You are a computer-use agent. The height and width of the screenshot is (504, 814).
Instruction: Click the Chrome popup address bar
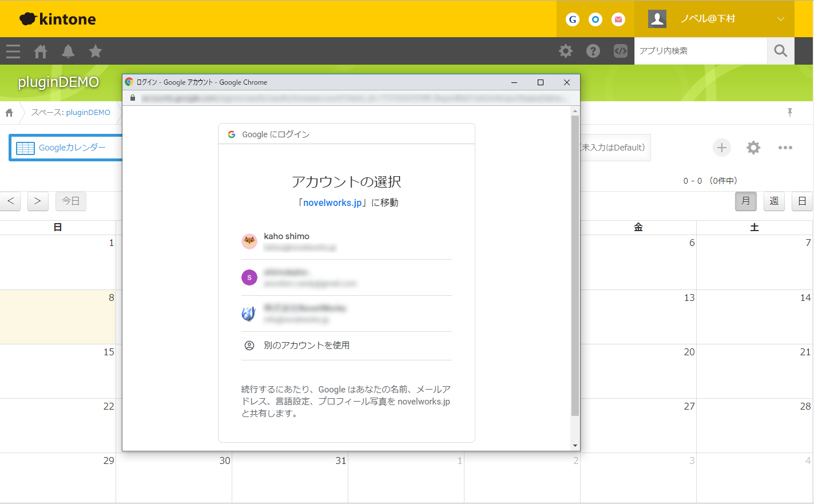coord(352,98)
